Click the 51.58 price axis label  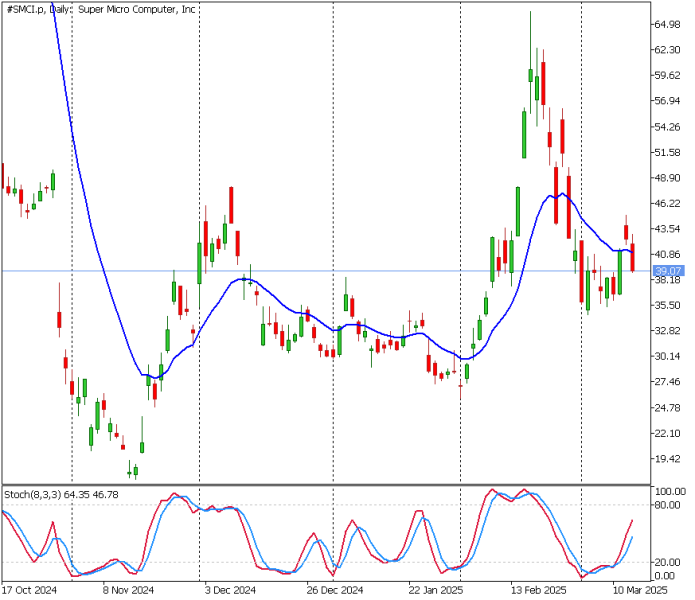tap(667, 152)
